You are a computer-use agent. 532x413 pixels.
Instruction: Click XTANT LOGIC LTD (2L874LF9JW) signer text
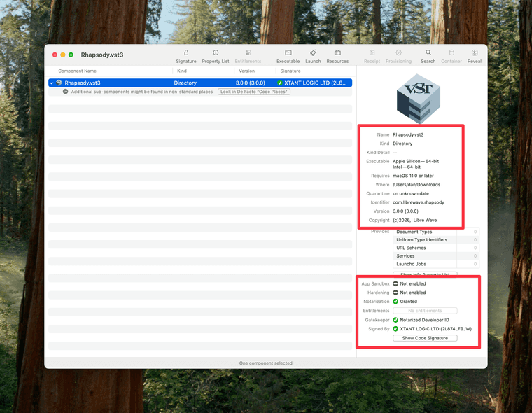click(x=435, y=329)
